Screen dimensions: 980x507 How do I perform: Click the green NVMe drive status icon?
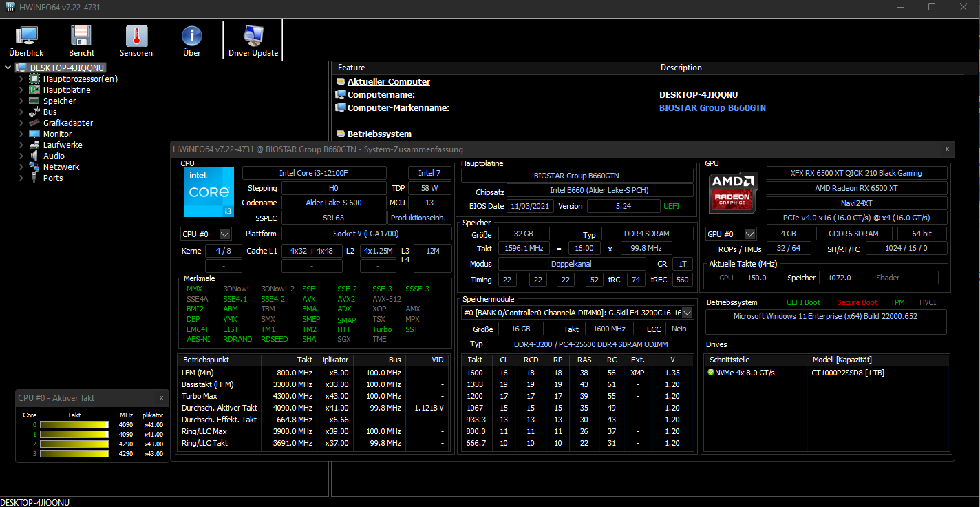[x=711, y=372]
